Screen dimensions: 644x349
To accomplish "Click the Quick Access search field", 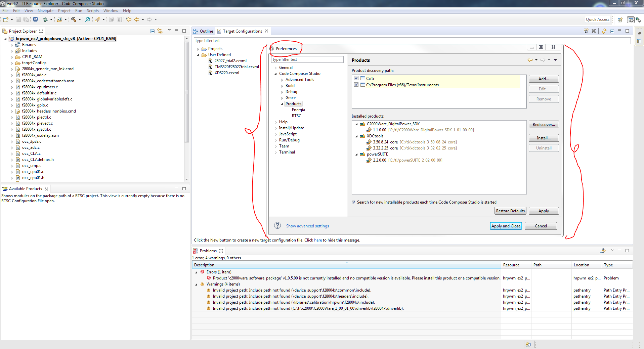I will click(597, 19).
